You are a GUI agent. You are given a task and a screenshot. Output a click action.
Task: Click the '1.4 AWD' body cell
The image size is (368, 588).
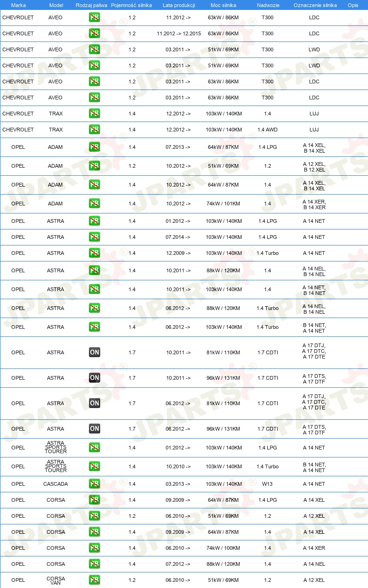pos(267,130)
